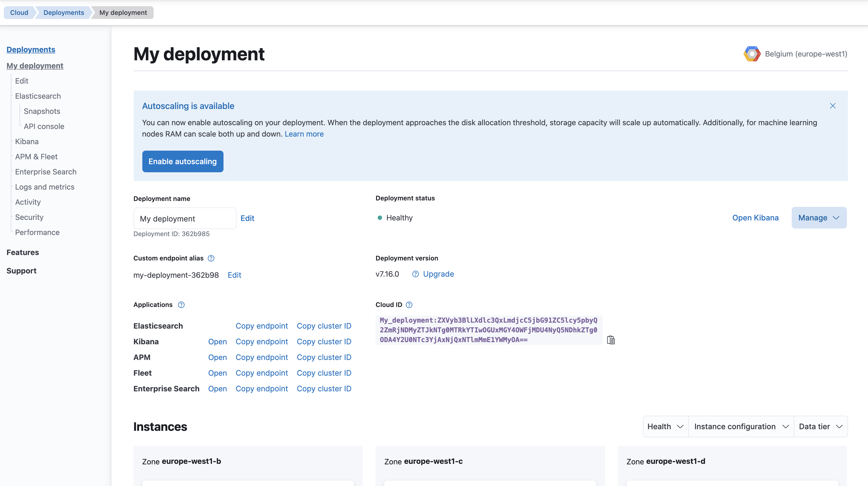Select My deployment breadcrumb
The height and width of the screenshot is (486, 868).
[x=123, y=12]
